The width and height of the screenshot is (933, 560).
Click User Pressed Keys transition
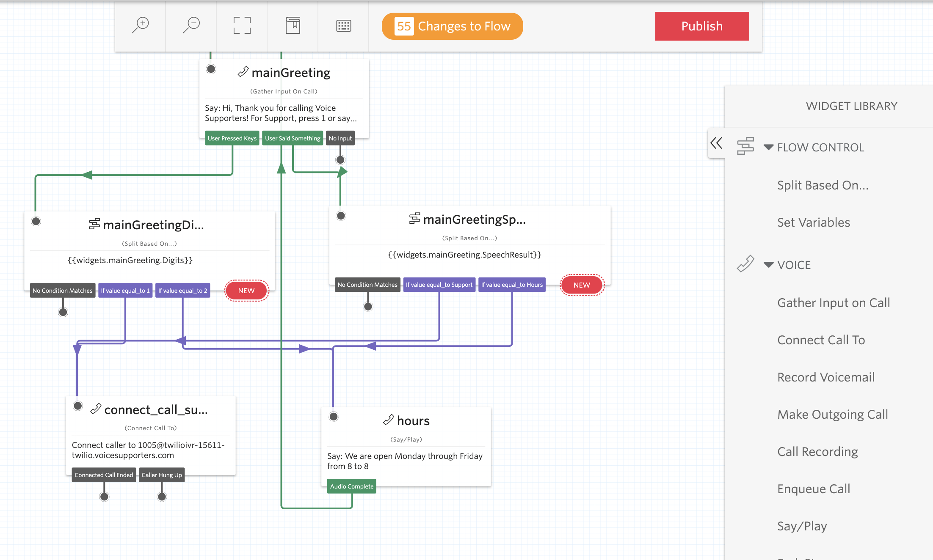tap(232, 138)
